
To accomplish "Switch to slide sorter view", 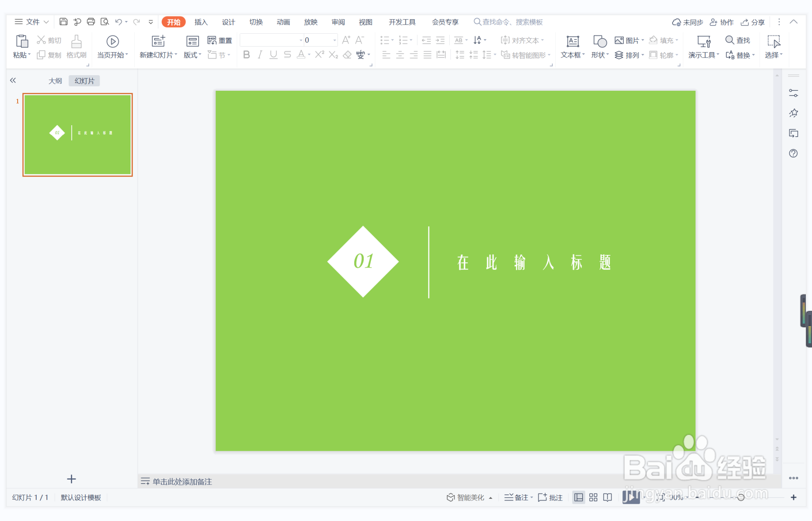I will [x=593, y=498].
